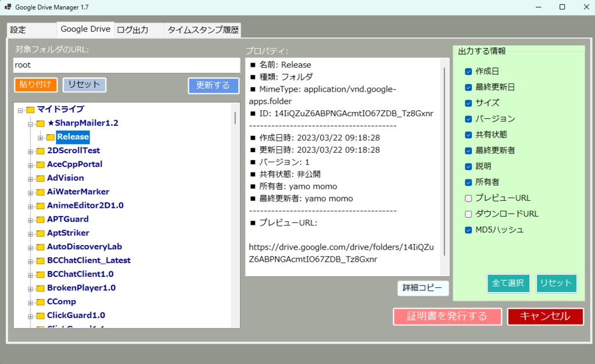The height and width of the screenshot is (364, 595).
Task: Open the 設定 tab
Action: click(32, 30)
